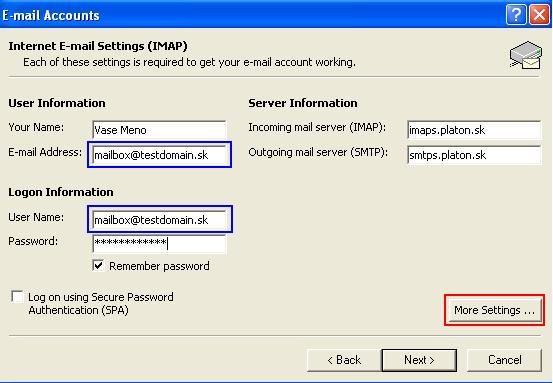The width and height of the screenshot is (553, 383).
Task: Close the E-mail Accounts dialog
Action: [x=539, y=15]
